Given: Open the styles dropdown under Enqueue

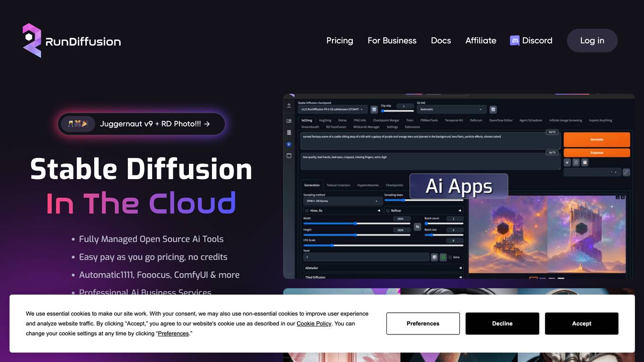Looking at the screenshot, I should tap(592, 172).
